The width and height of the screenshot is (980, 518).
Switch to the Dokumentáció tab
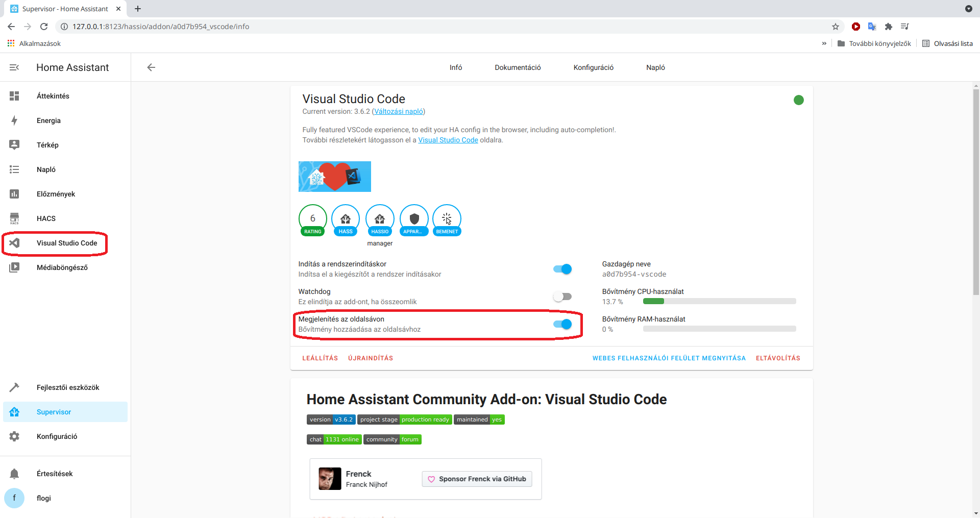[518, 67]
